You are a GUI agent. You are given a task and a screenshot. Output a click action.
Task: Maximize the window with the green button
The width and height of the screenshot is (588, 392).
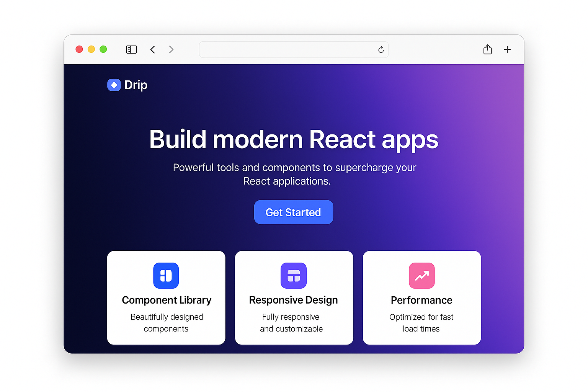pos(103,49)
